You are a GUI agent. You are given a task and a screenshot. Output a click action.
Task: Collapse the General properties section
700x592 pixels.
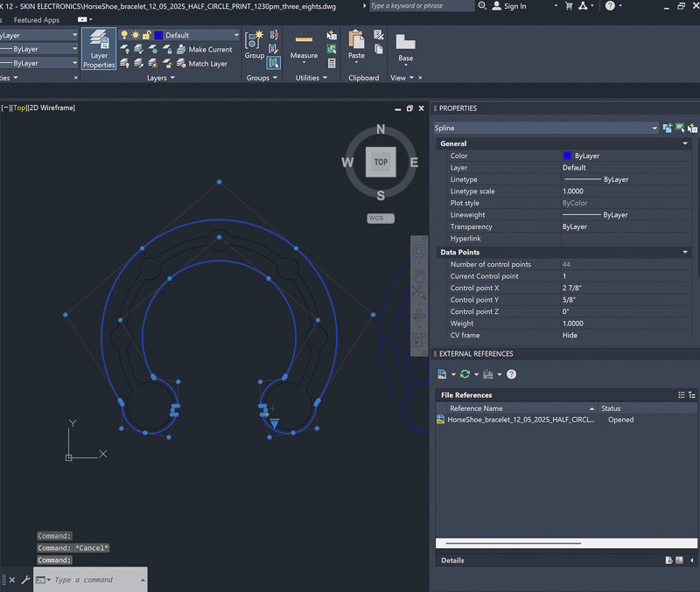coord(685,143)
